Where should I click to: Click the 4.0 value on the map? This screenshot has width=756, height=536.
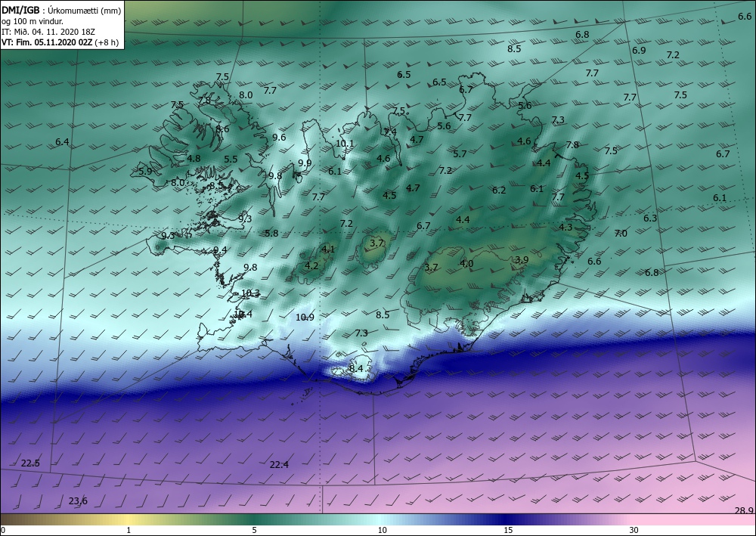[x=466, y=264]
